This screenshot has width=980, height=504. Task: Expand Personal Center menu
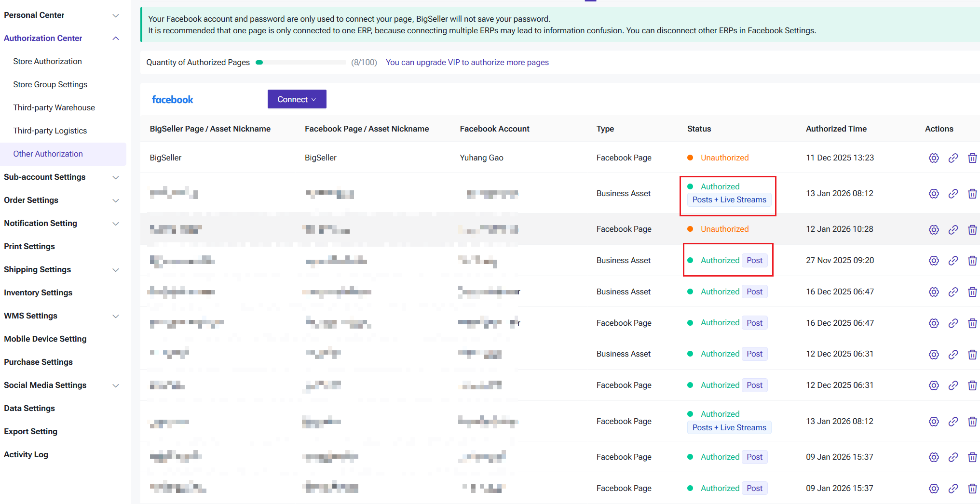(115, 15)
